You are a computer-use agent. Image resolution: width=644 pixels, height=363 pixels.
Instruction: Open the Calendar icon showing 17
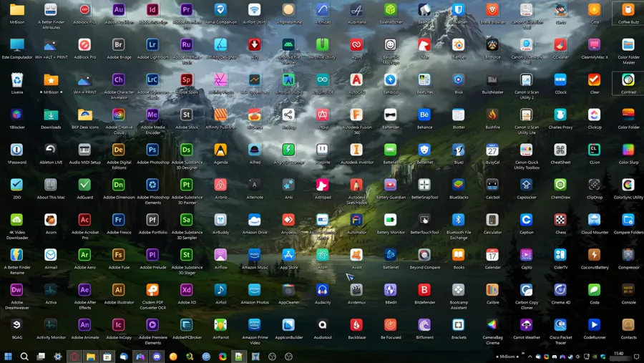[492, 255]
